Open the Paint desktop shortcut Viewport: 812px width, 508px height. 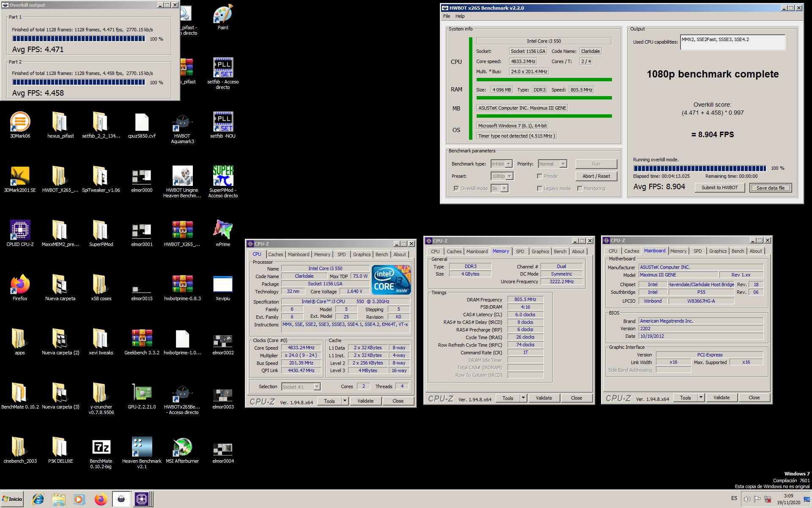(x=223, y=17)
